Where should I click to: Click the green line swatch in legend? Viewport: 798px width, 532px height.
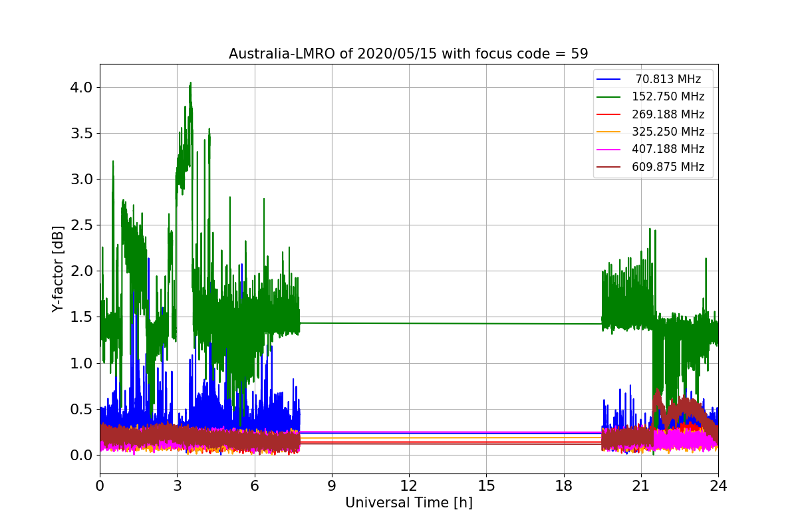pos(609,97)
